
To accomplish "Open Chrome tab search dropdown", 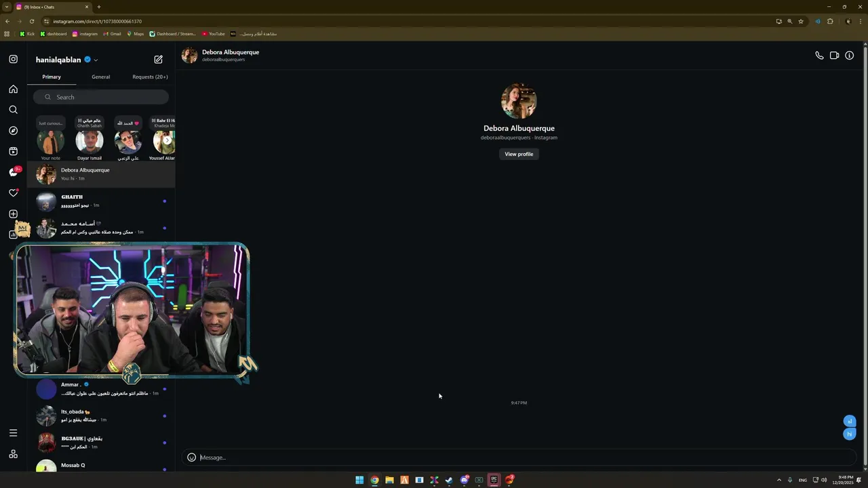I will [7, 7].
